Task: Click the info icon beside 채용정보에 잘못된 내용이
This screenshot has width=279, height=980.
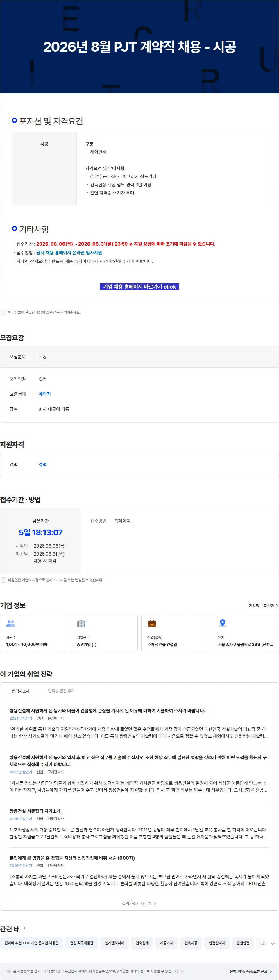Action: click(3, 312)
